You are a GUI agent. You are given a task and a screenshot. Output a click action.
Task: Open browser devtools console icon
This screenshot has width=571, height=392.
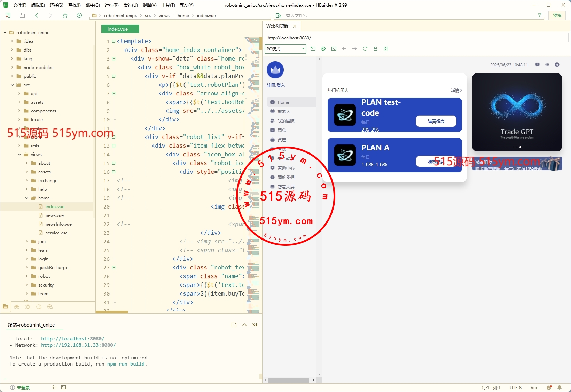coord(334,49)
